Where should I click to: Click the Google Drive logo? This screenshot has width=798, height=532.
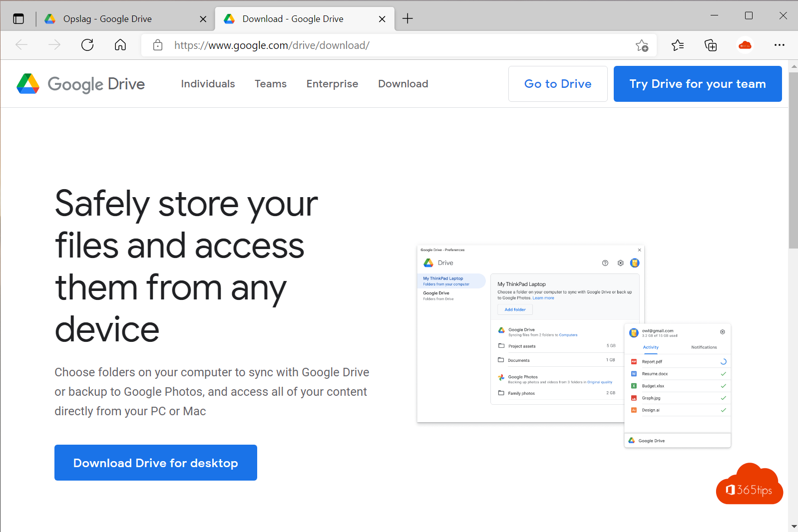[81, 84]
